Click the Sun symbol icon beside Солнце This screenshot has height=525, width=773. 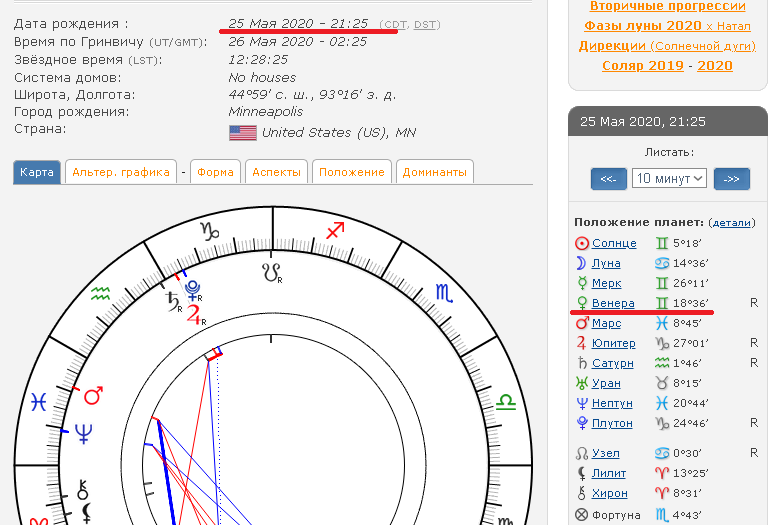(x=582, y=243)
